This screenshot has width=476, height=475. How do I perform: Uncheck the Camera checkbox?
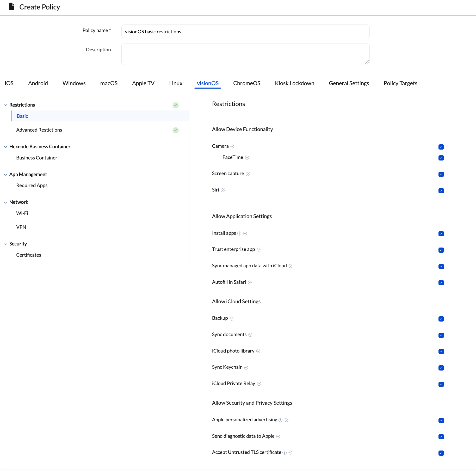coord(441,147)
